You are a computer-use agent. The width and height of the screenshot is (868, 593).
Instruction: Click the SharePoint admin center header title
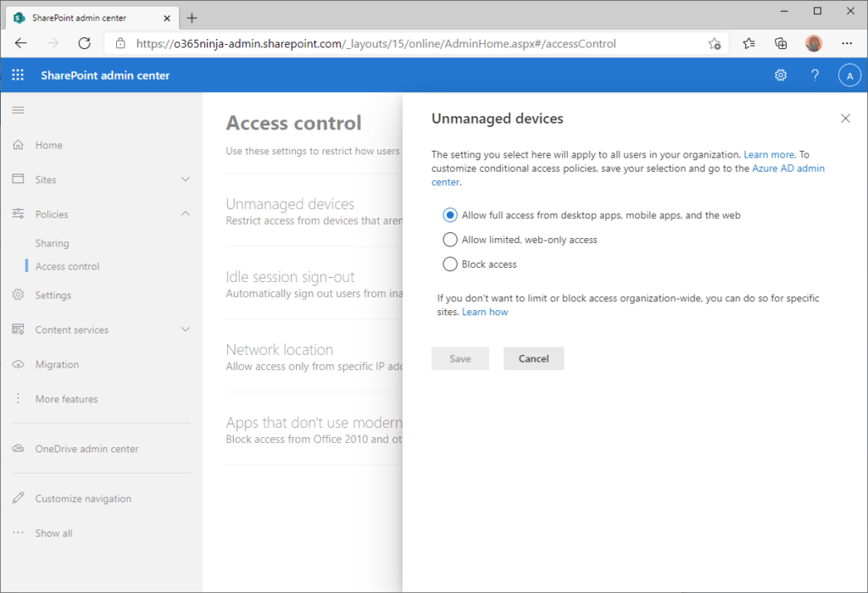(x=105, y=75)
